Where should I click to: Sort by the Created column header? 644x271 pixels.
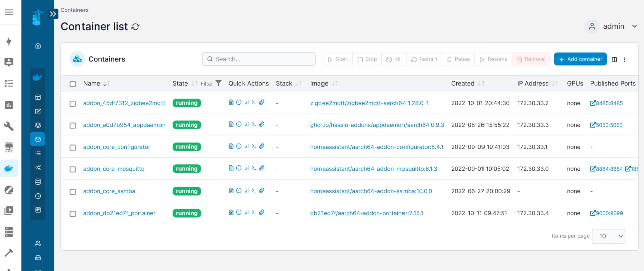[468, 83]
